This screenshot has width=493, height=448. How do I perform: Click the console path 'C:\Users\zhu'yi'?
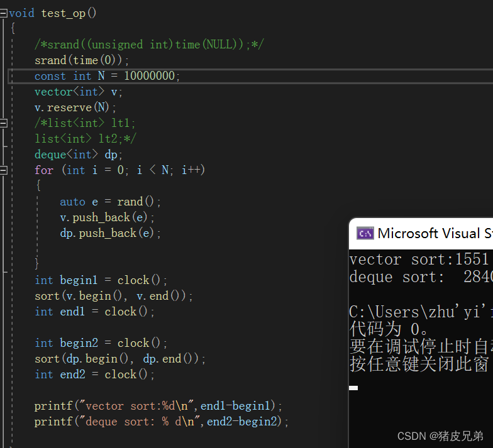pos(421,312)
